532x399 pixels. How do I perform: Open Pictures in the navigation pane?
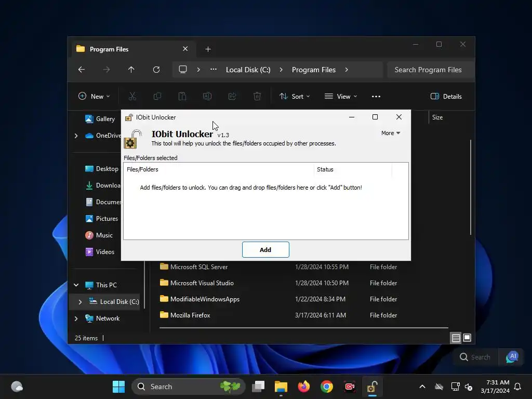click(x=101, y=219)
